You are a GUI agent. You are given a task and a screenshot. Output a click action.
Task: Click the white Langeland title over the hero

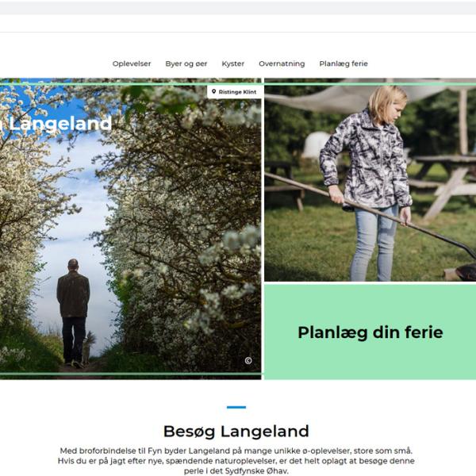click(x=56, y=124)
